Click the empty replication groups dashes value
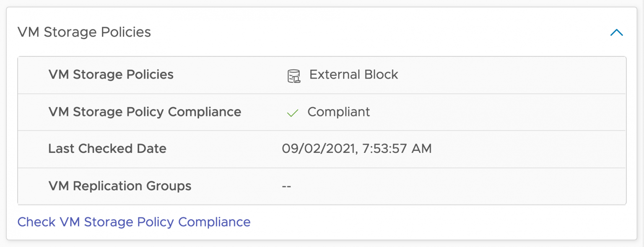 click(x=287, y=186)
